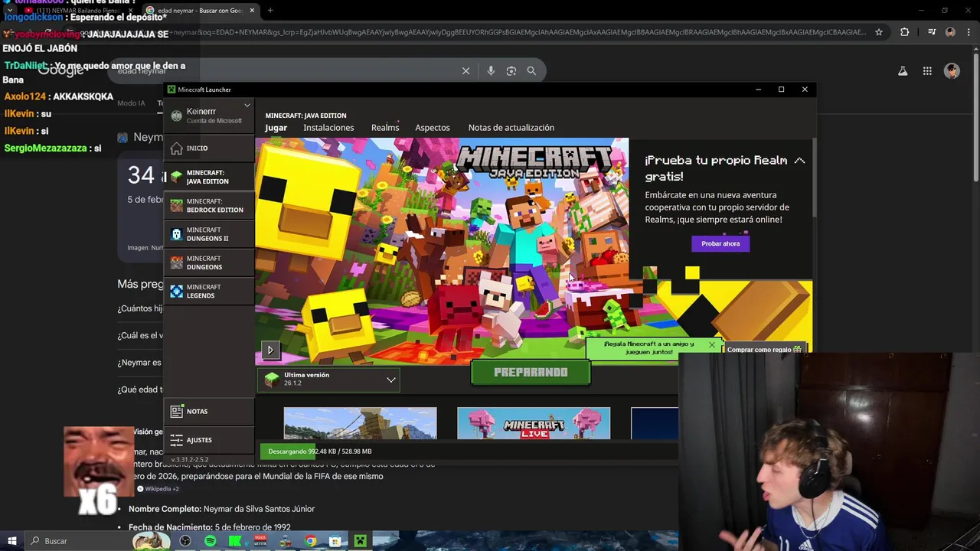This screenshot has width=980, height=551.
Task: Open Minecraft Legends sidebar entry
Action: point(209,292)
